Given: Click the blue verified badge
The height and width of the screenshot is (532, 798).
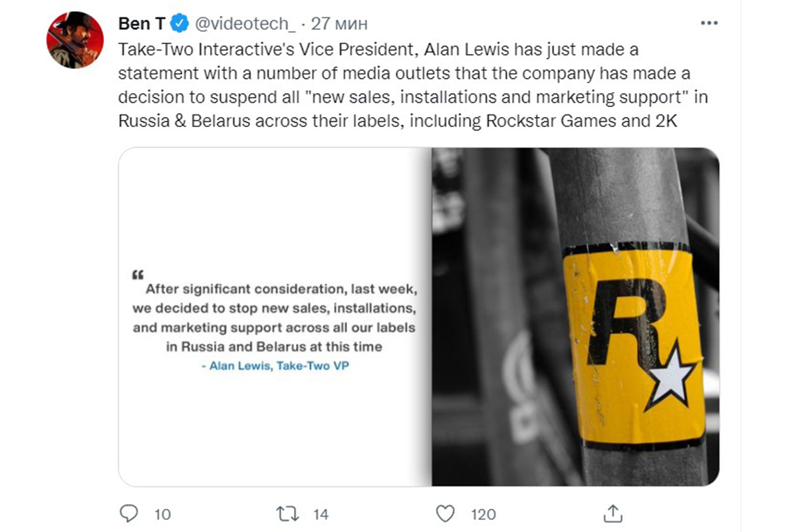Looking at the screenshot, I should [180, 24].
